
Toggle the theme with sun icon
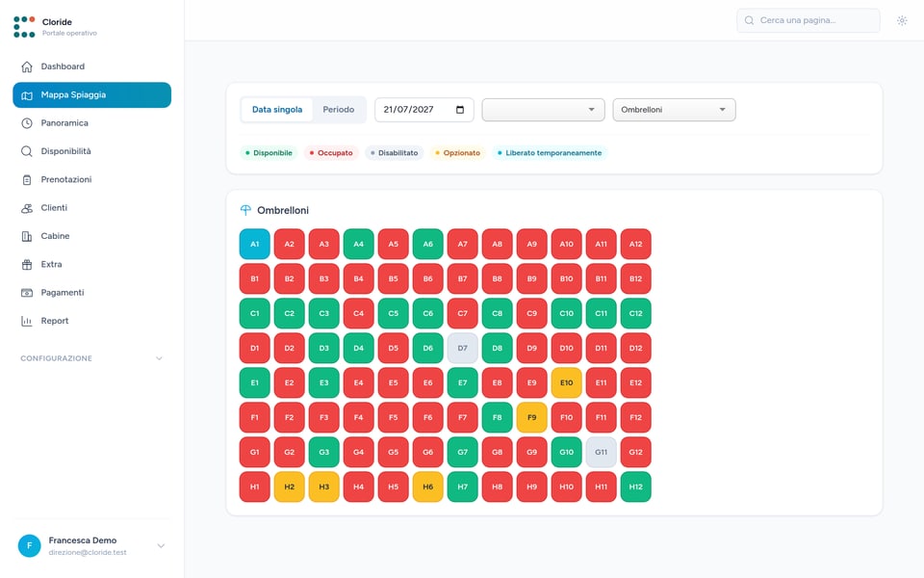pos(902,20)
